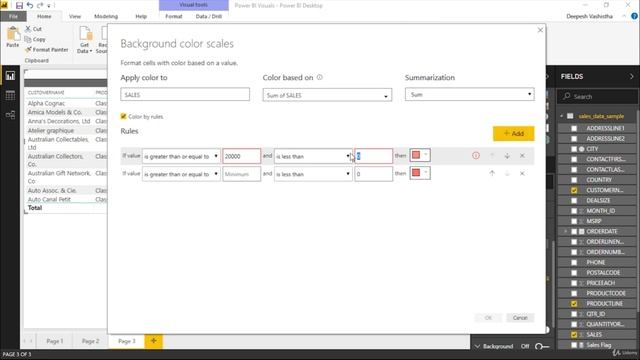Open second rule's is less than dropdown
Image resolution: width=640 pixels, height=360 pixels.
[x=313, y=174]
